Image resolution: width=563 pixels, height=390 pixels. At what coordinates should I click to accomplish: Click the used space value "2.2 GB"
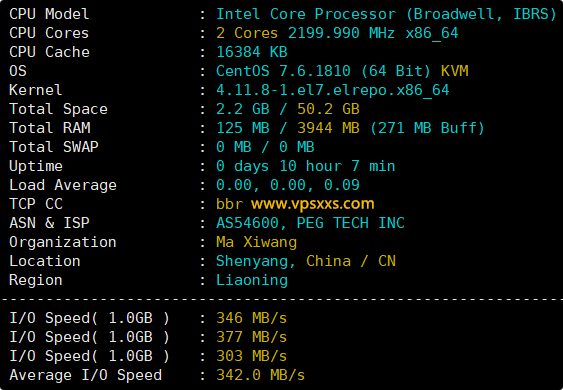[243, 109]
